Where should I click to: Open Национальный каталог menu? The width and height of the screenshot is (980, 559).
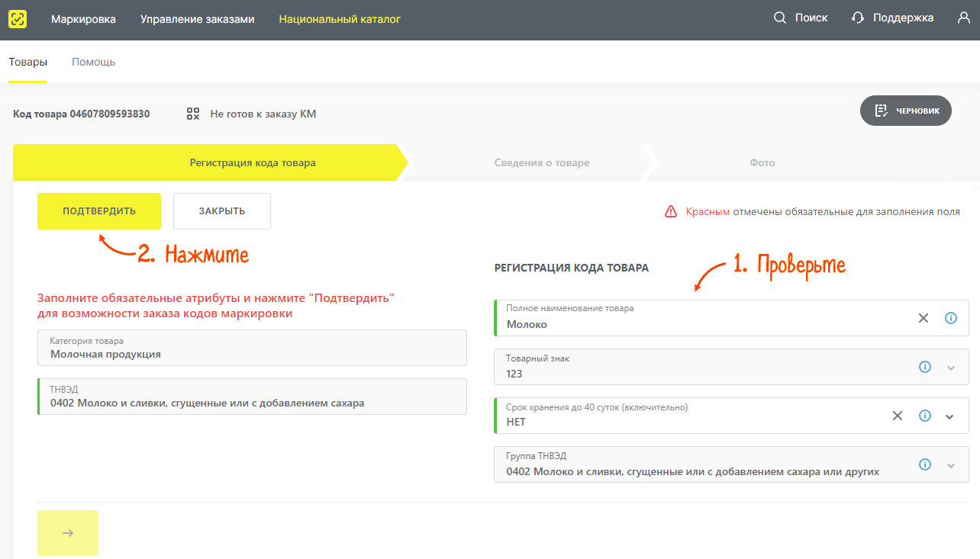point(340,18)
